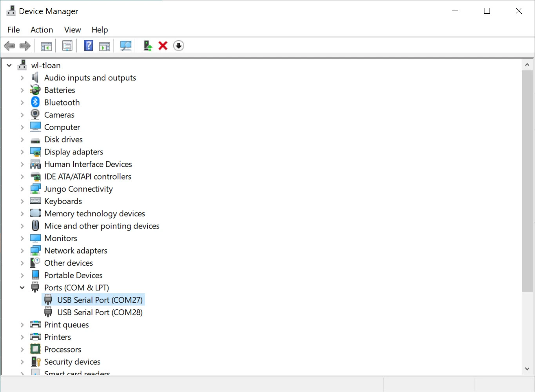Select USB Serial Port (COM28)
The width and height of the screenshot is (535, 392).
click(100, 312)
